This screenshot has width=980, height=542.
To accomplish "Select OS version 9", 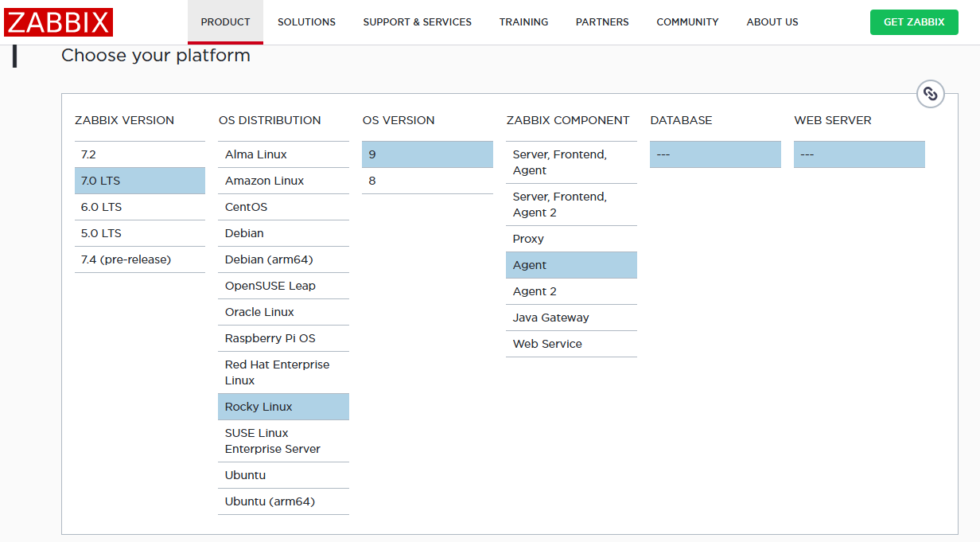I will tap(428, 154).
